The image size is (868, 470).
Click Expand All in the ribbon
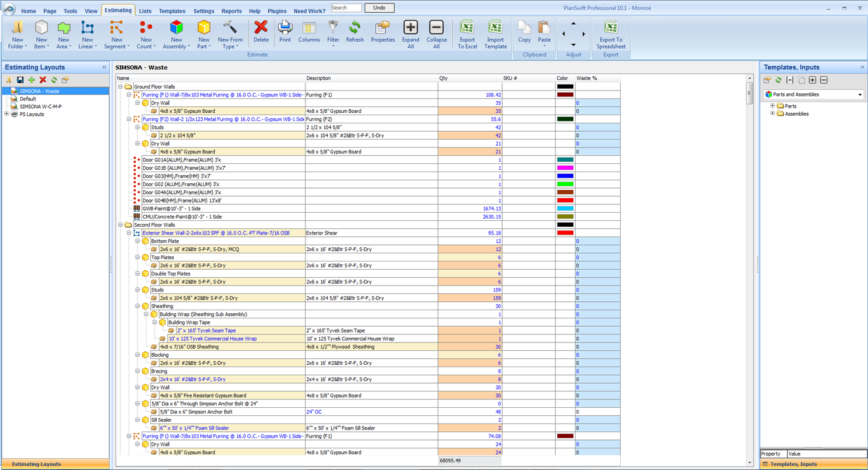411,34
